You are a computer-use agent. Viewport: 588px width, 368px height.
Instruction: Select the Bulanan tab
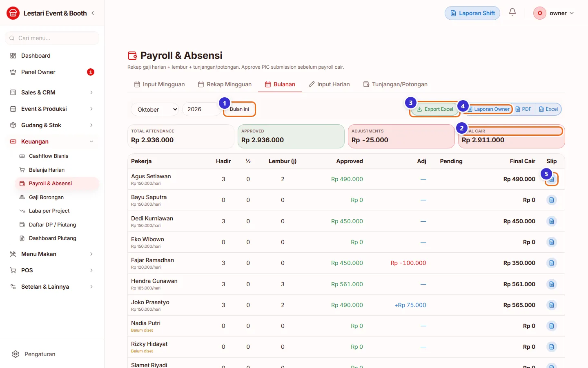[280, 84]
